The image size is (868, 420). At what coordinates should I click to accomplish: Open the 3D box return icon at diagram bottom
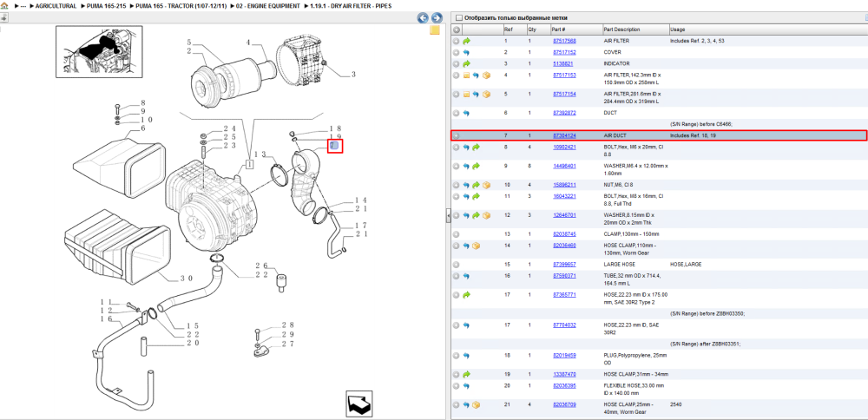[359, 404]
